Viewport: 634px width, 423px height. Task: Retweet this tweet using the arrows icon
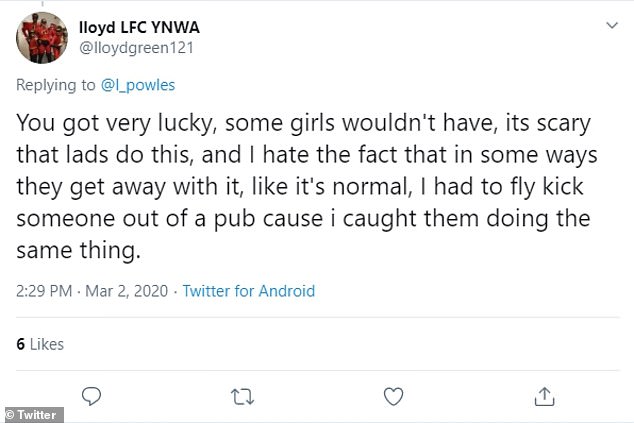242,395
